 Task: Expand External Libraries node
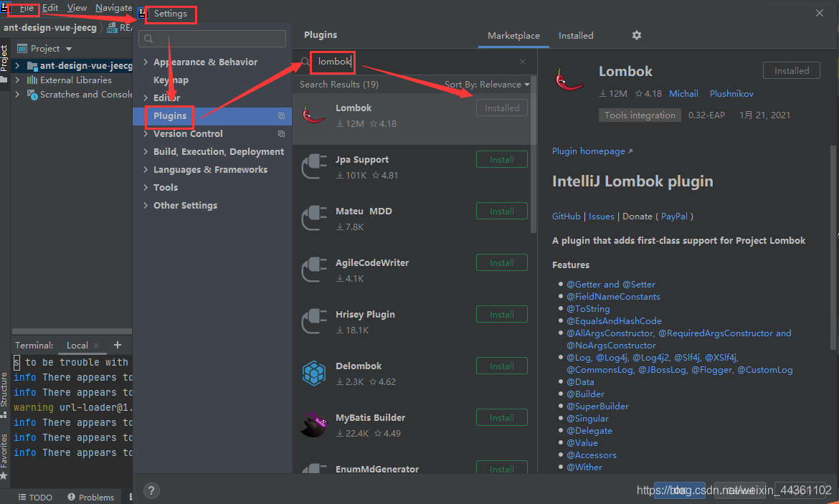pos(17,80)
